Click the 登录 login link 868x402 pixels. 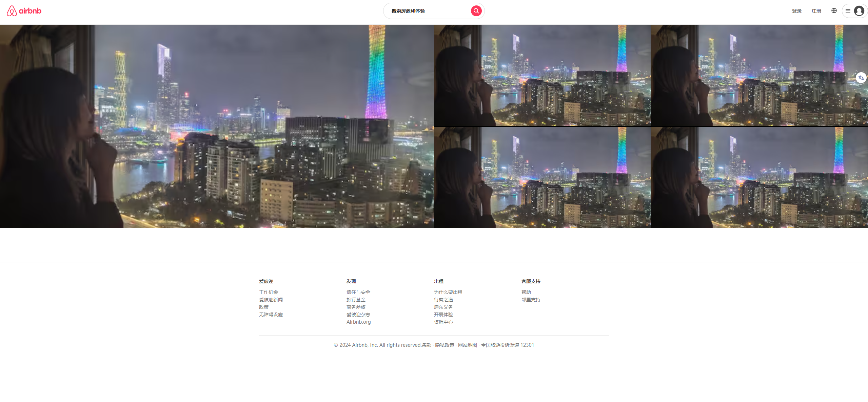pyautogui.click(x=796, y=11)
